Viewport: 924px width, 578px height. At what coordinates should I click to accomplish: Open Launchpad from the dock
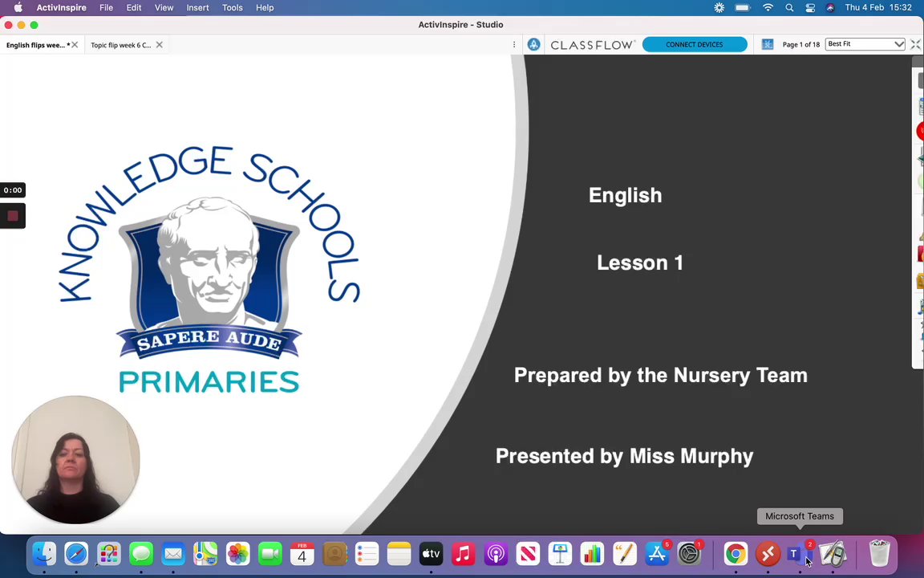[109, 554]
